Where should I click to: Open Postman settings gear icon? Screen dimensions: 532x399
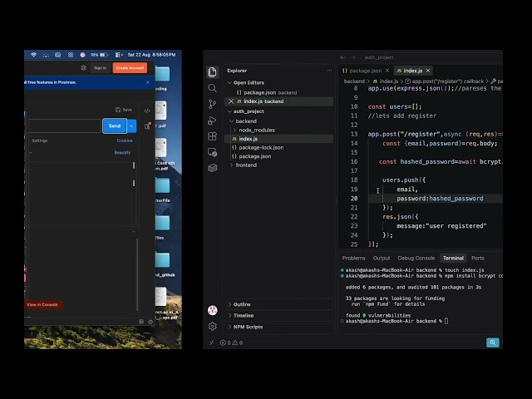[83, 68]
